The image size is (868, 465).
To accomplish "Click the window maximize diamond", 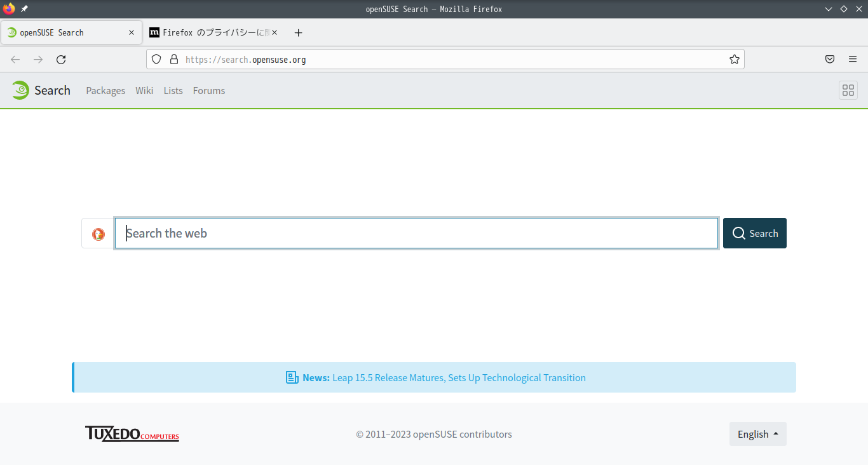I will coord(844,9).
